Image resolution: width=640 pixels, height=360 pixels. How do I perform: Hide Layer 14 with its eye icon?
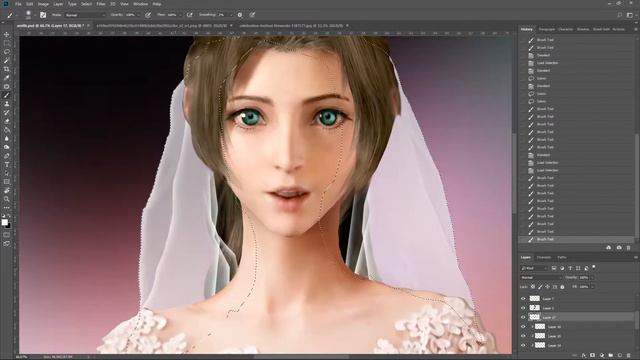click(523, 345)
